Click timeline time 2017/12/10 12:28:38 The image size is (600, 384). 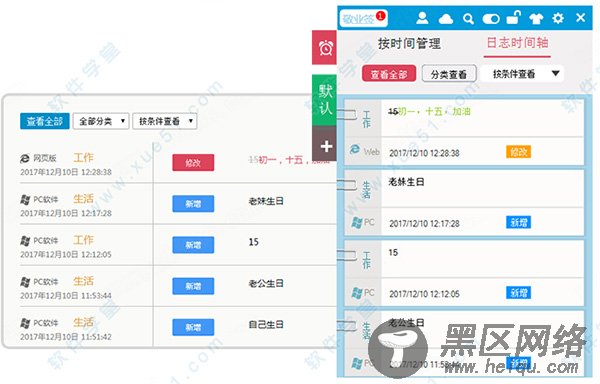coord(424,153)
